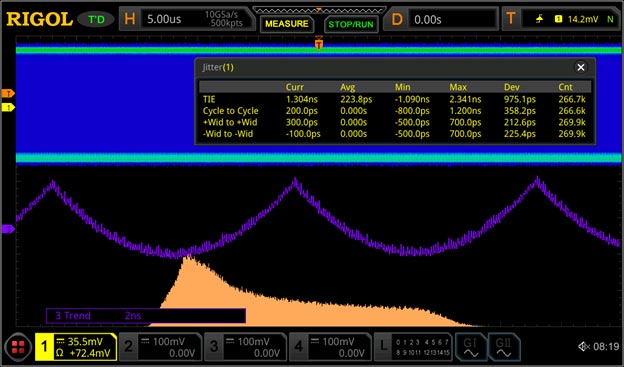Close the Jitter(1) measurement window

pos(581,67)
